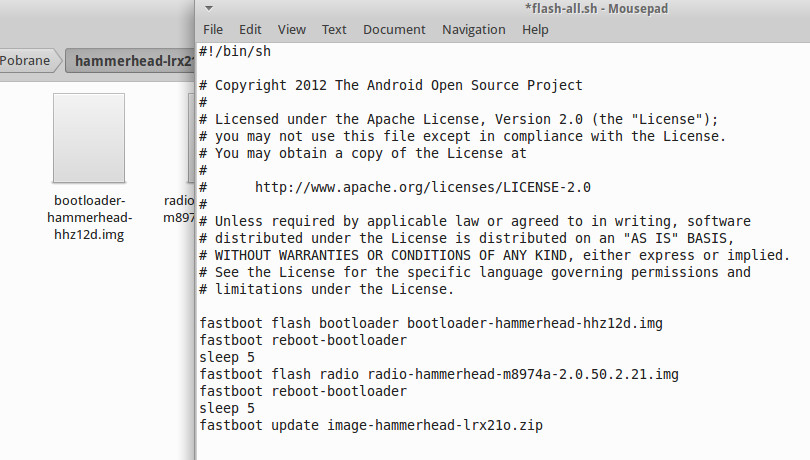
Task: Click the 'WITHOUT WARRANTIES OR CONDITIONS' line
Action: [495, 255]
